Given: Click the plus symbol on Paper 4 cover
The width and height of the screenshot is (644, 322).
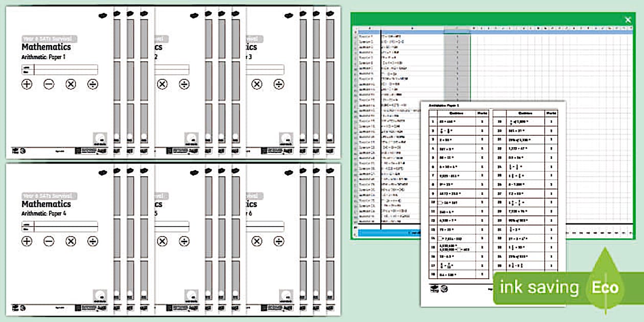Looking at the screenshot, I should [x=27, y=241].
